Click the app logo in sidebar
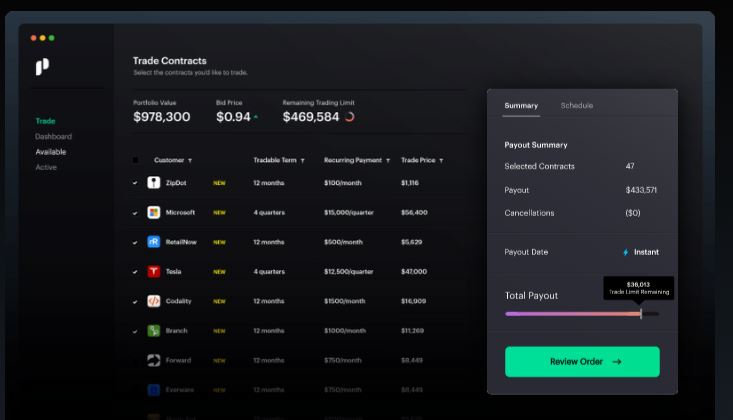Screen dimensions: 733x420 pos(42,67)
